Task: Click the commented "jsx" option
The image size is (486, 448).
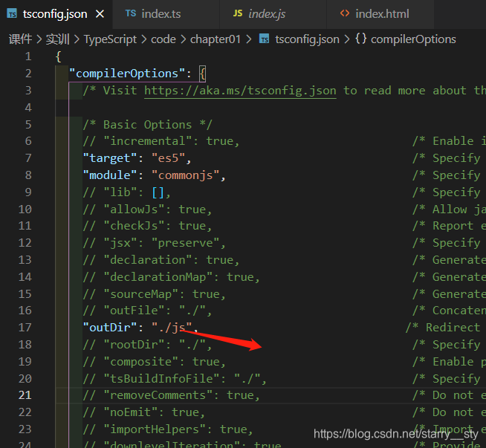Action: pyautogui.click(x=155, y=243)
